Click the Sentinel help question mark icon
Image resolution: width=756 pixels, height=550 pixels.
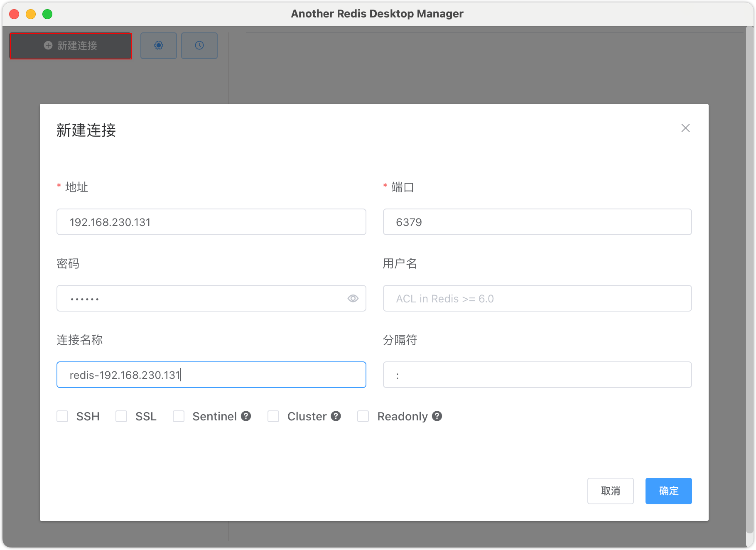point(246,416)
